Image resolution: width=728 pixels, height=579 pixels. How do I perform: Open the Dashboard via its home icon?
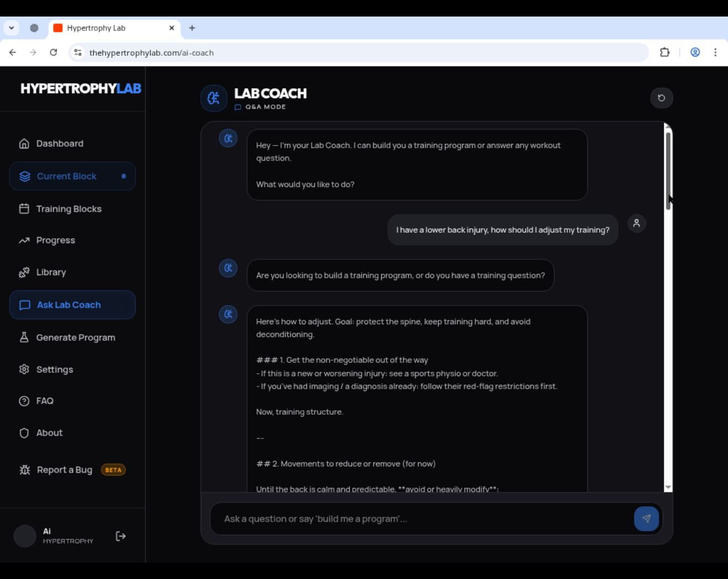click(x=24, y=143)
